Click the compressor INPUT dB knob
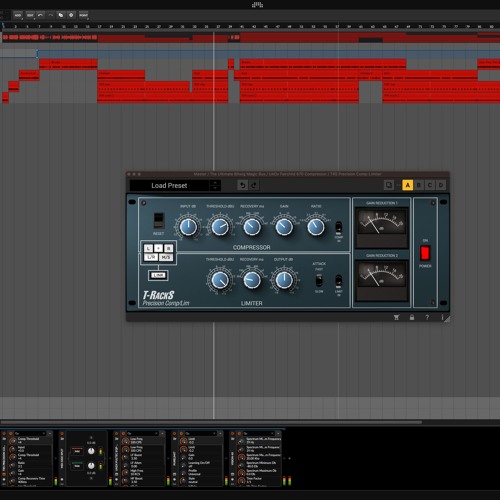 pos(188,227)
